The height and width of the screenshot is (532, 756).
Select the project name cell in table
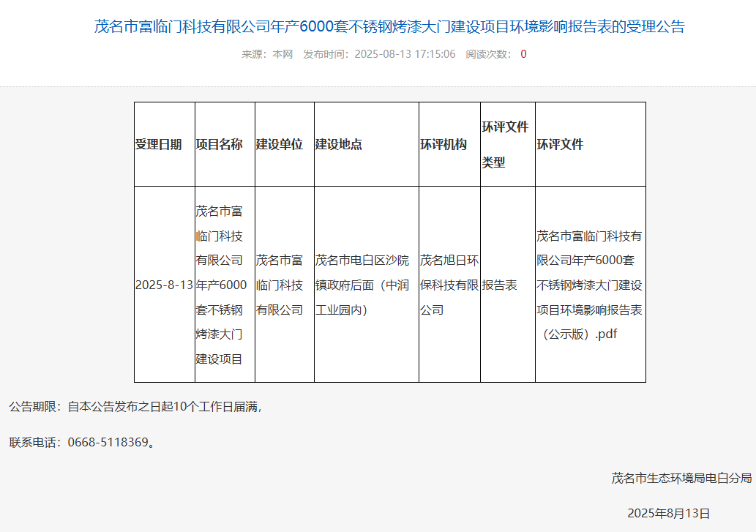(220, 285)
